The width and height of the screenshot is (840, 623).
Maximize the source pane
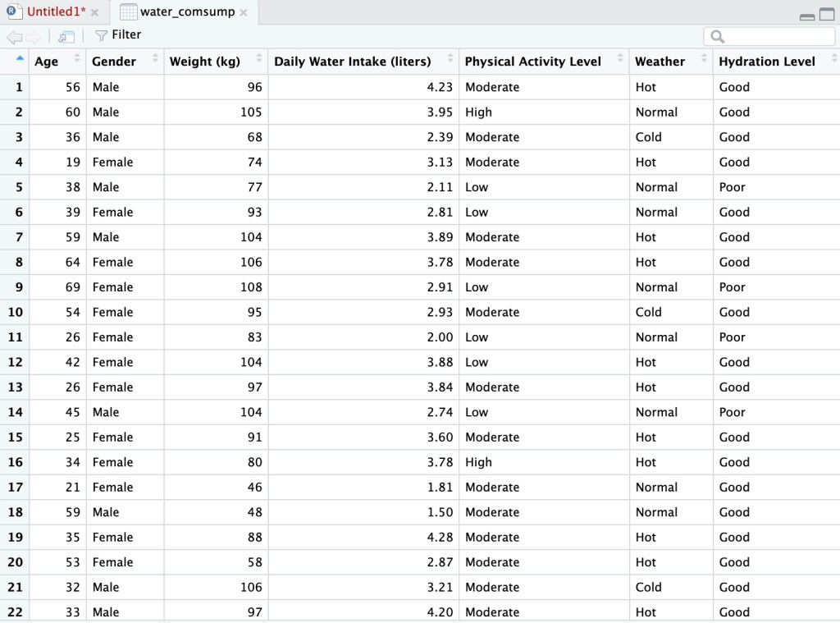[x=826, y=15]
